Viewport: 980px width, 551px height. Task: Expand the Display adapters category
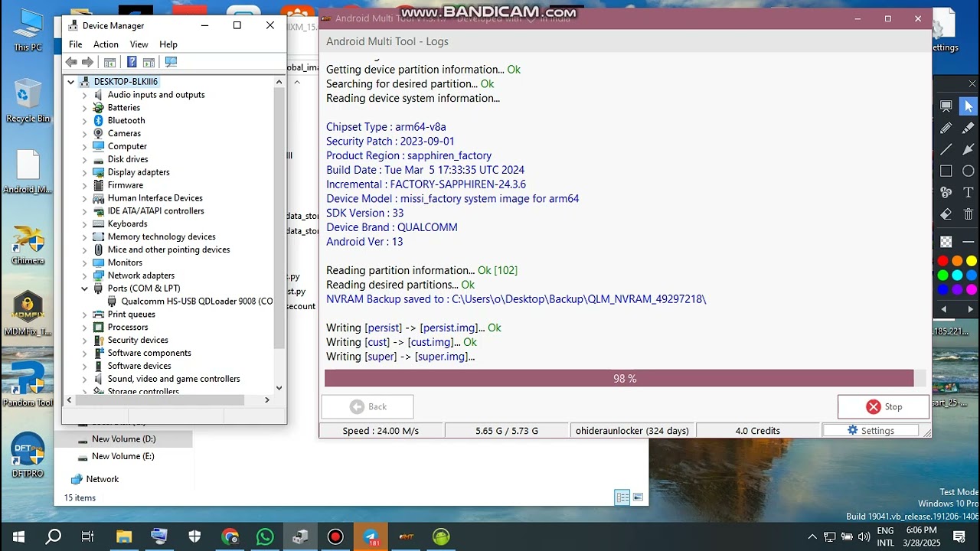(84, 172)
